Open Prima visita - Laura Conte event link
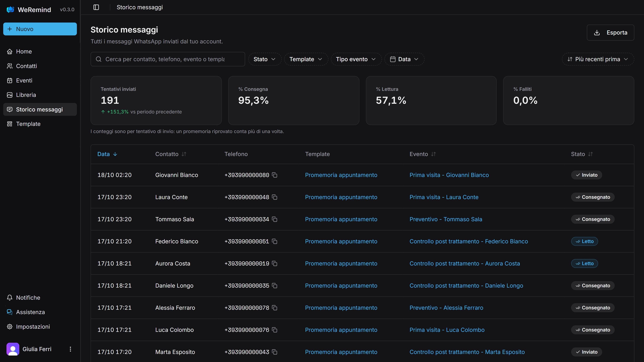Screen dimensions: 644x362 coord(444,197)
